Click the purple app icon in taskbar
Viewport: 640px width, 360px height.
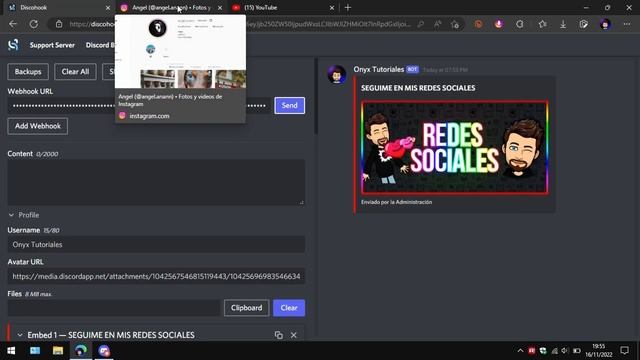point(104,351)
